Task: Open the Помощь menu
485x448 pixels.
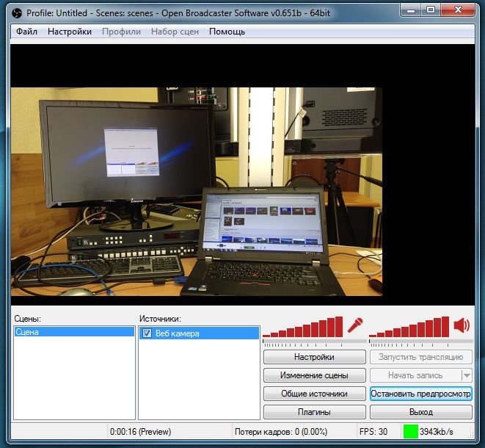Action: [227, 32]
